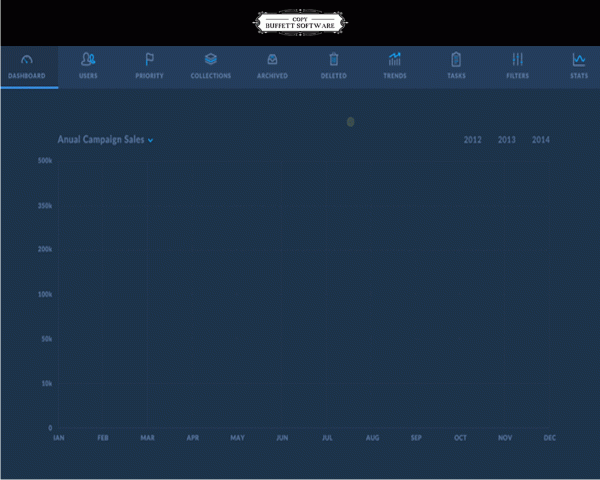The height and width of the screenshot is (480, 600).
Task: Click the Dashboard gauge icon
Action: coord(26,59)
